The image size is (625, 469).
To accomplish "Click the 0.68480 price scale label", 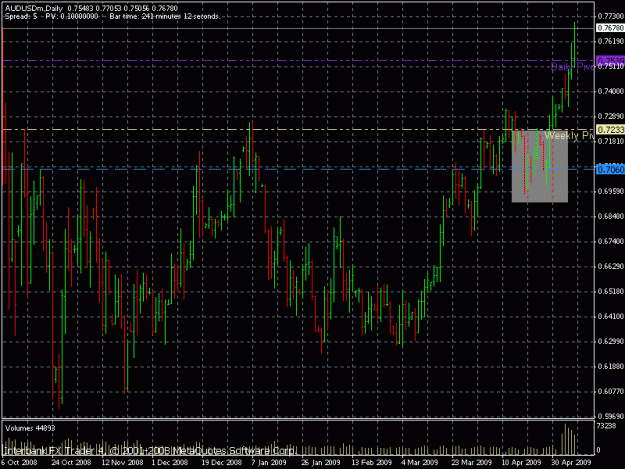I will coord(611,216).
